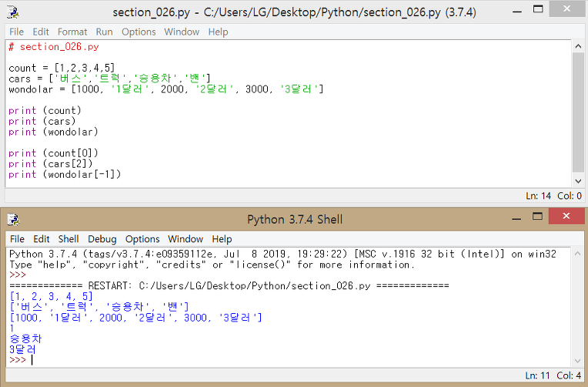Click editor status 'Ln: 14'
Screen dimensions: 588x387
tap(538, 195)
